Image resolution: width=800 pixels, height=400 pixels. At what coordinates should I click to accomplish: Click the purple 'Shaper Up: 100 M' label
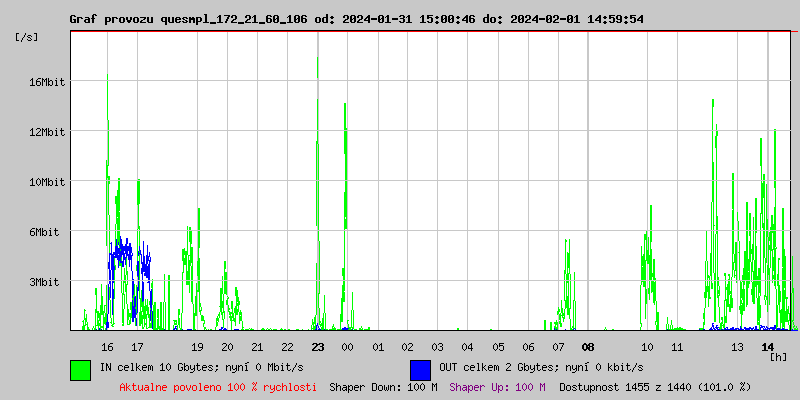pos(497,387)
